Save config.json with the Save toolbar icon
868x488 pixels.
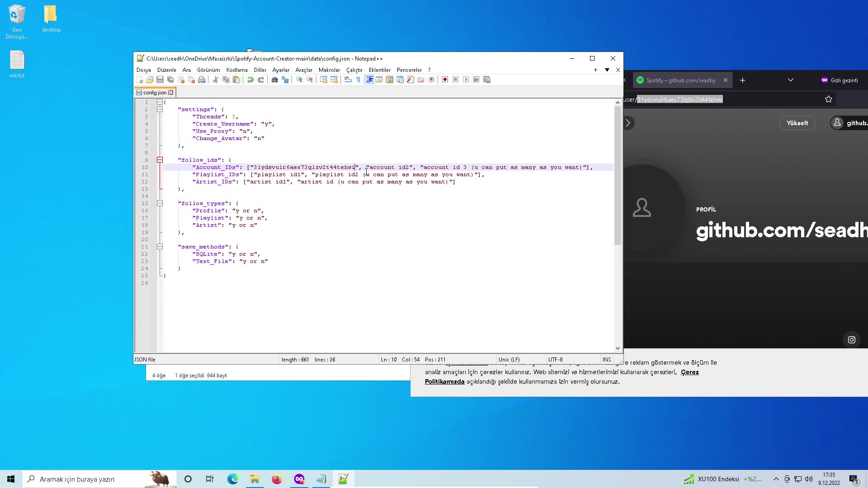click(x=160, y=80)
